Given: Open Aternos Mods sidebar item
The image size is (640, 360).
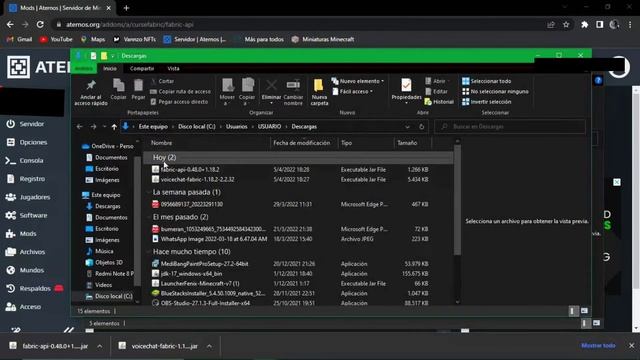Looking at the screenshot, I should pyautogui.click(x=21, y=233).
